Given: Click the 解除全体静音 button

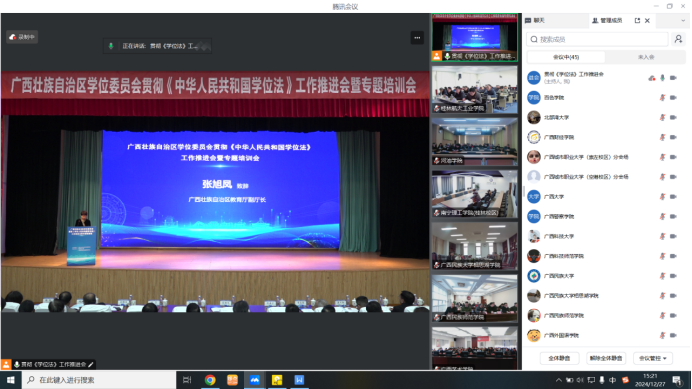Looking at the screenshot, I should 606,358.
